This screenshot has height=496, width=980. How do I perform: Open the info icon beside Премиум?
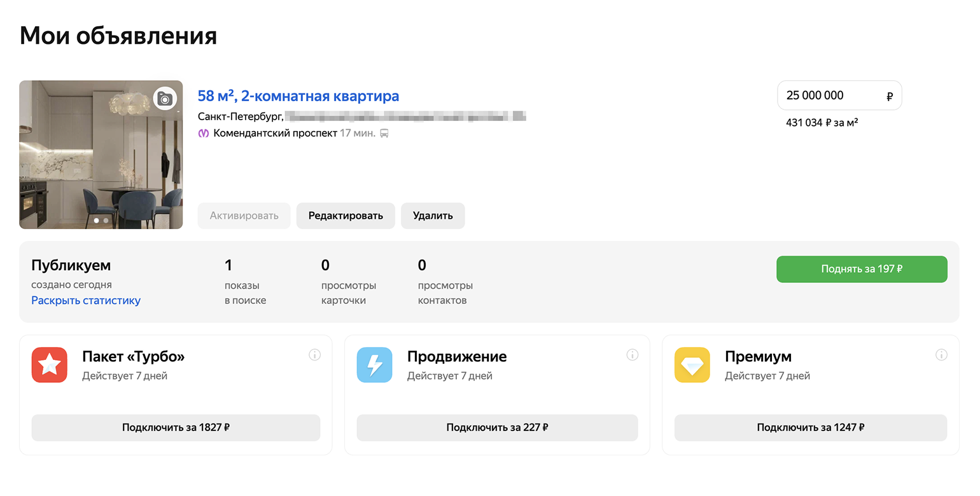[942, 355]
